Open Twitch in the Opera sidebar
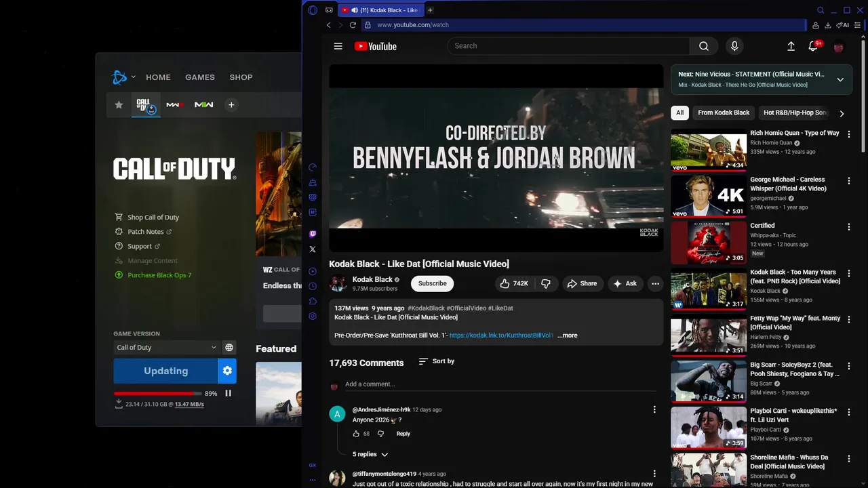 [x=313, y=234]
